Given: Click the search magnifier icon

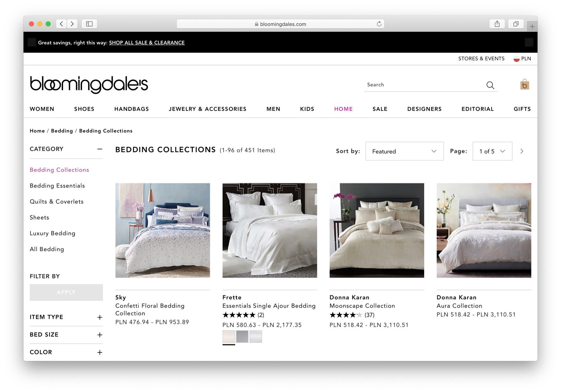Looking at the screenshot, I should pos(490,85).
